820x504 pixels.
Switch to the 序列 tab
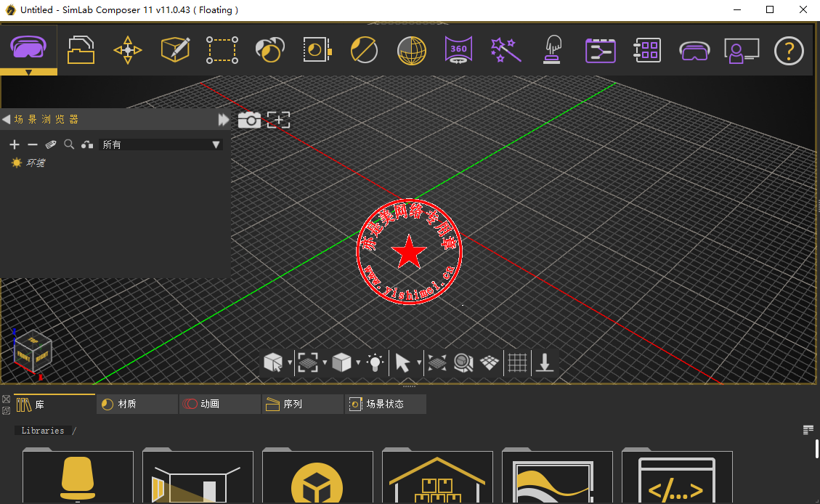pos(303,404)
